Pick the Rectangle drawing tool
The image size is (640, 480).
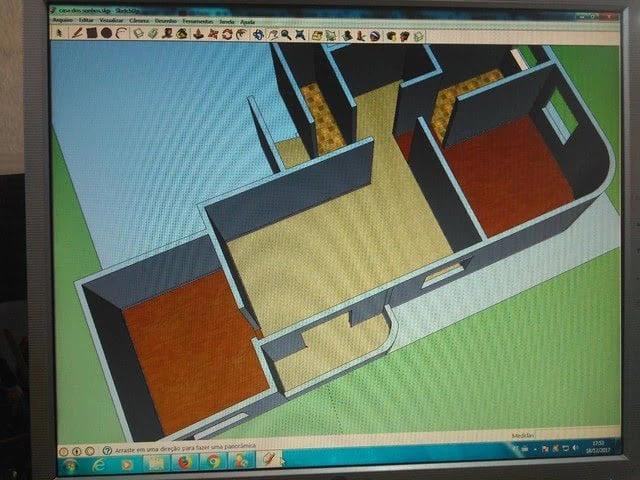coord(92,33)
